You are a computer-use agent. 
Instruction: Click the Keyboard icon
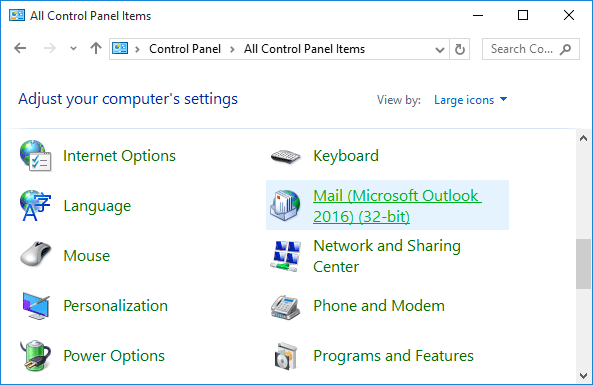286,156
